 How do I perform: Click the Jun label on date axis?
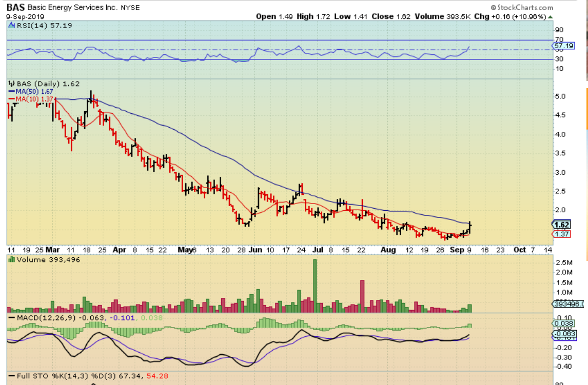click(x=256, y=250)
